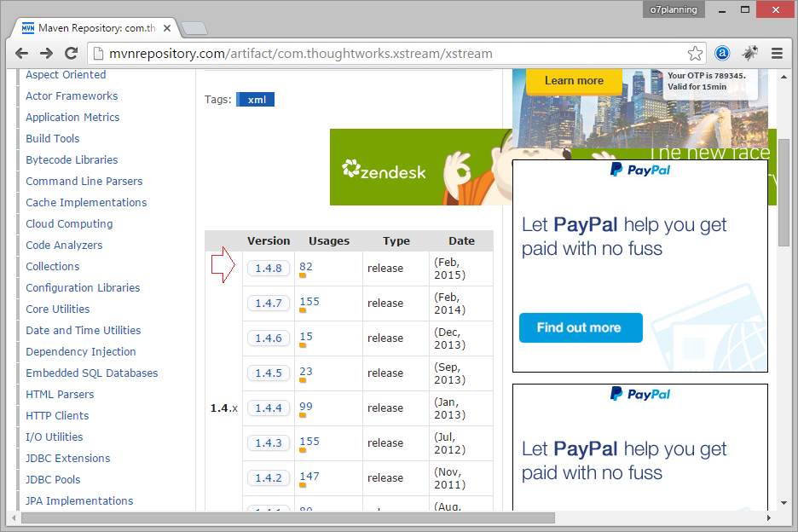Image resolution: width=798 pixels, height=532 pixels.
Task: Open version 1.4.4 of xstream
Action: [269, 408]
